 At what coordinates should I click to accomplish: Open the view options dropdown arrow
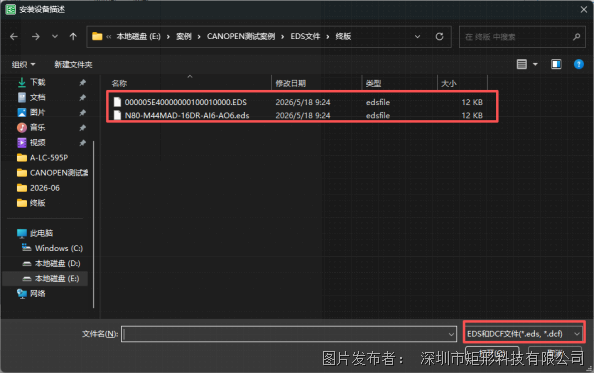[535, 64]
